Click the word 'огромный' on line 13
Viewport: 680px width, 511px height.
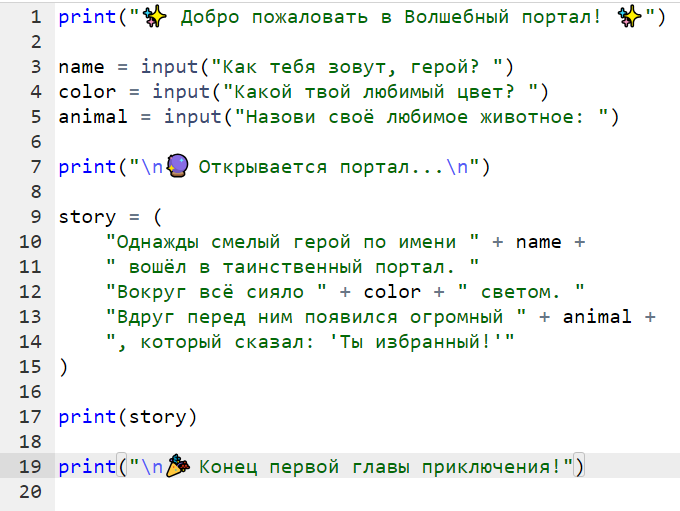(457, 318)
